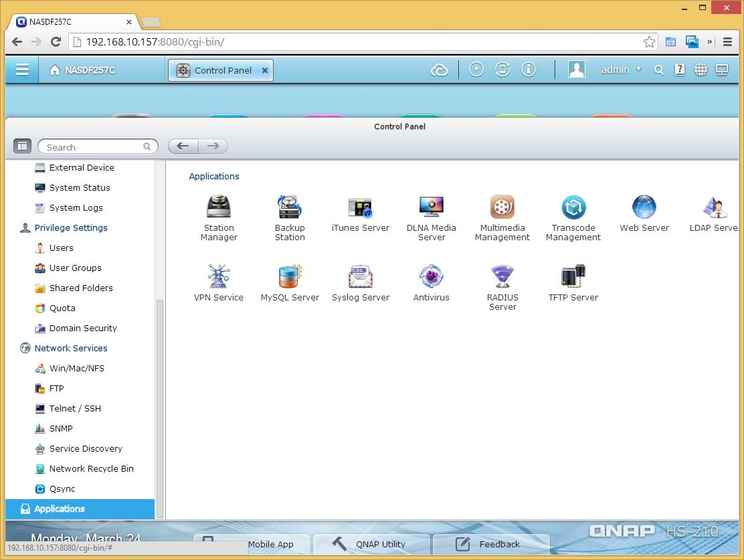Collapse the Privilege Settings section

pyautogui.click(x=64, y=227)
